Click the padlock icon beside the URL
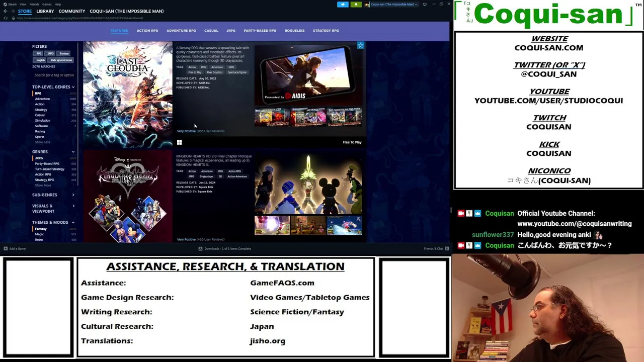 [13, 18]
